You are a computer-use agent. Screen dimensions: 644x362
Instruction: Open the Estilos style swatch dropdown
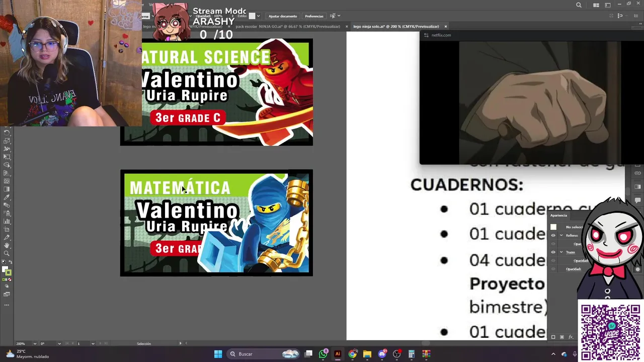pos(259,16)
